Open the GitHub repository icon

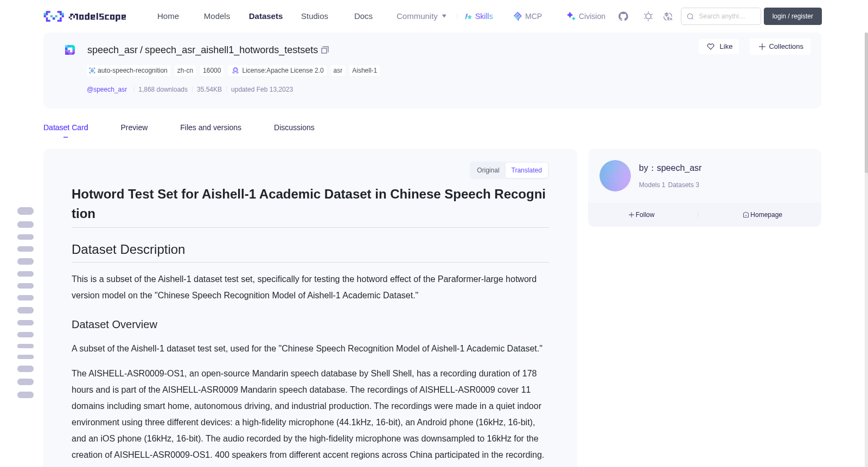pos(623,16)
